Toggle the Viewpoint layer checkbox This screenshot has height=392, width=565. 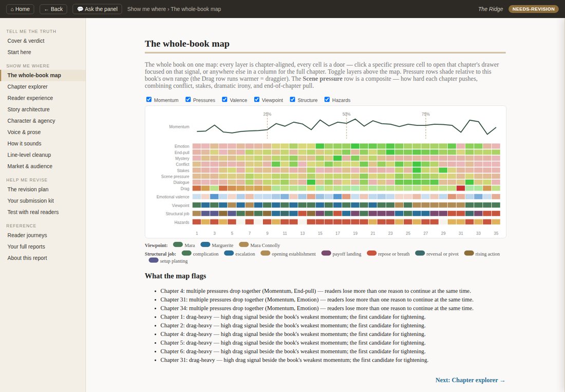click(x=256, y=100)
